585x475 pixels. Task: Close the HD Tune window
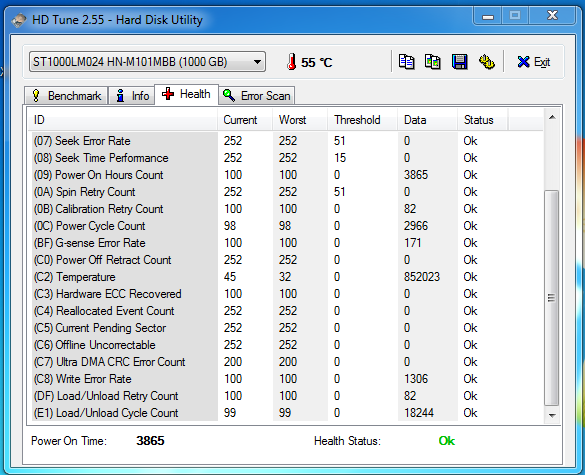(x=553, y=16)
